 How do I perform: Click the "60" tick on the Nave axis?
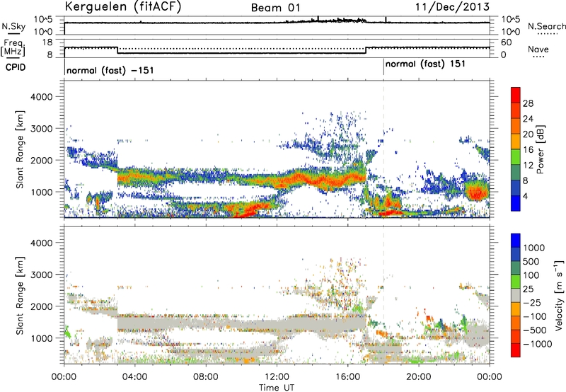(507, 42)
